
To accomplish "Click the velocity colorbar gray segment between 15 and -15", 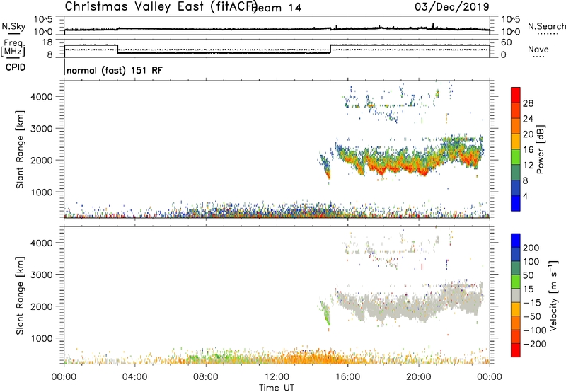I will [x=516, y=296].
